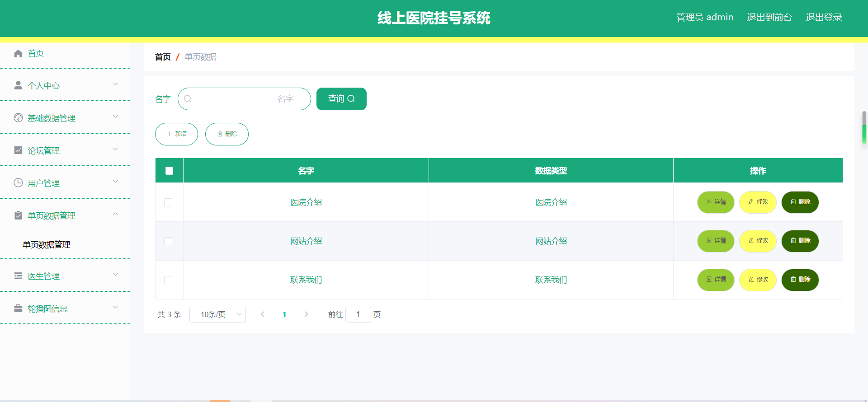Open the 用户管理 sidebar menu

click(65, 183)
